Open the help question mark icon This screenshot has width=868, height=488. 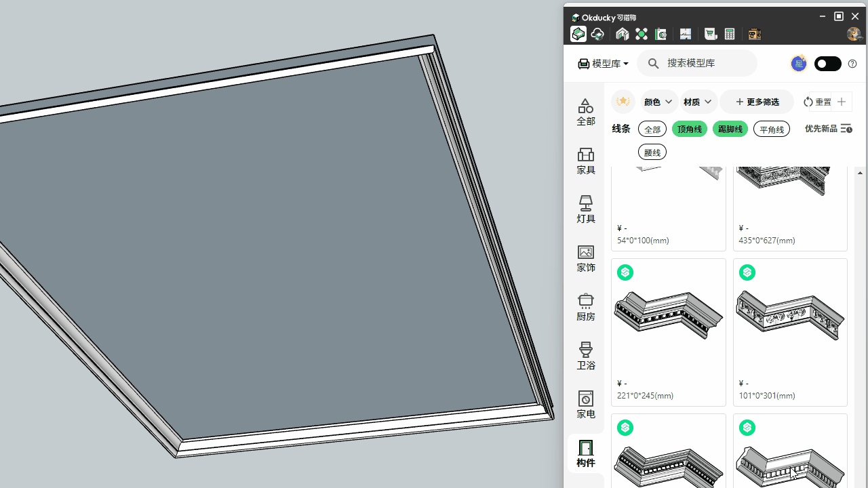(852, 64)
